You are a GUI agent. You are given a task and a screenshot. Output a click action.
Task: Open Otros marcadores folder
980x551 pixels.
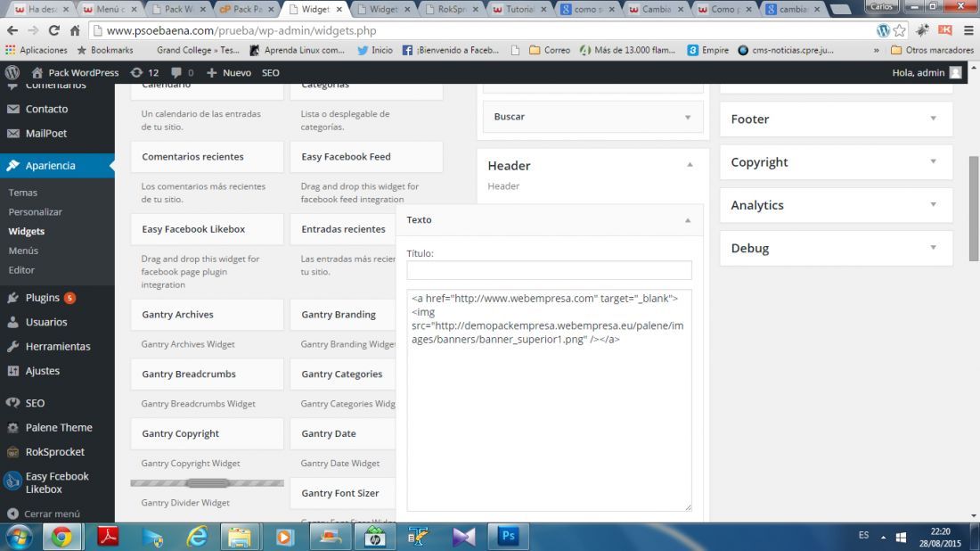pyautogui.click(x=932, y=50)
